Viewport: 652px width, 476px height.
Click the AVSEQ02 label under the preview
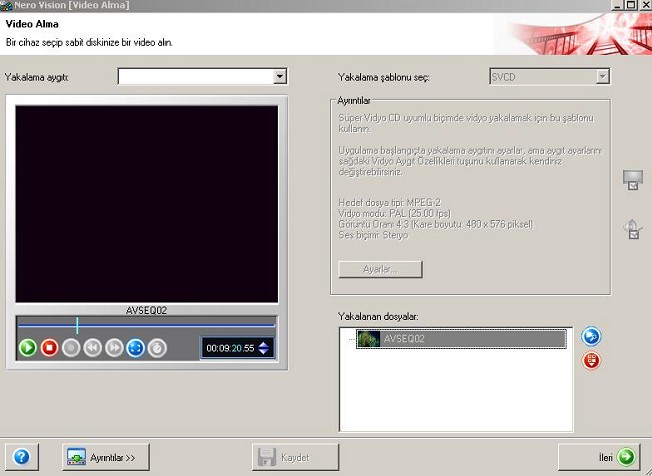(146, 310)
